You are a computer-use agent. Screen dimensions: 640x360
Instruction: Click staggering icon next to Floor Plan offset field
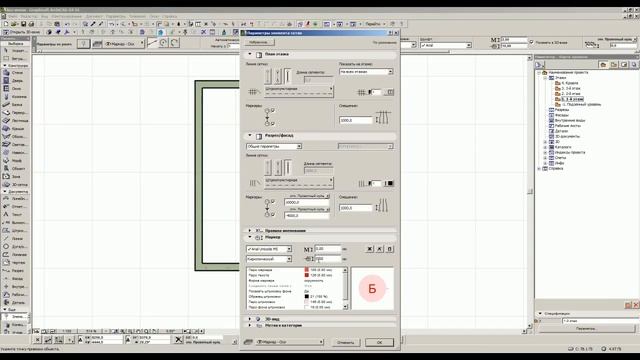383,118
